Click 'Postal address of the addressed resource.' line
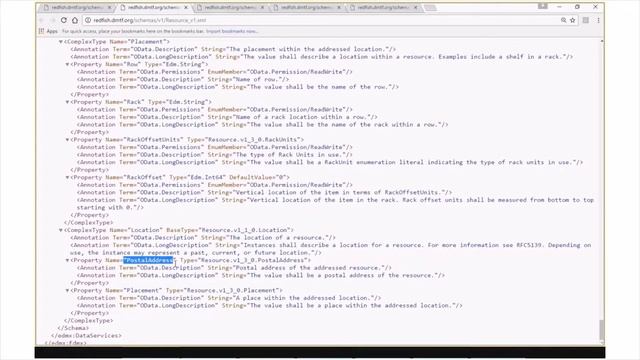 [234, 268]
